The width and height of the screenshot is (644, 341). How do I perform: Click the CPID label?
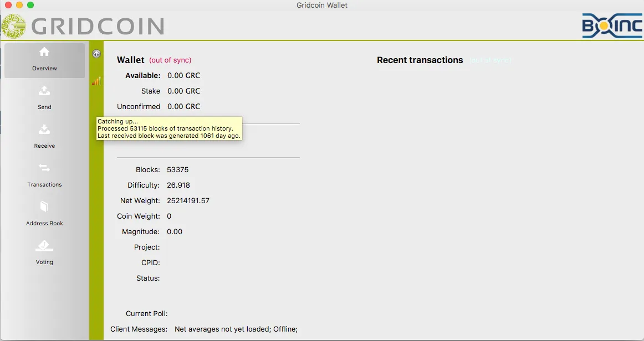[150, 262]
